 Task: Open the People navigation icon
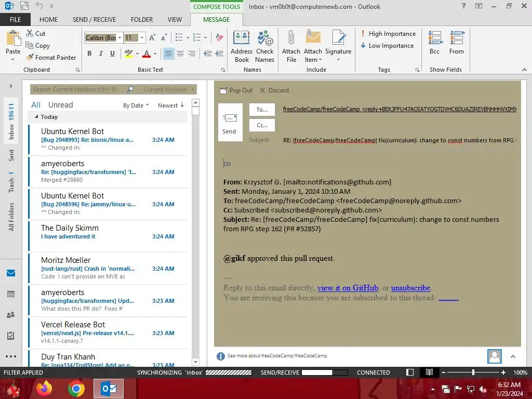(11, 315)
